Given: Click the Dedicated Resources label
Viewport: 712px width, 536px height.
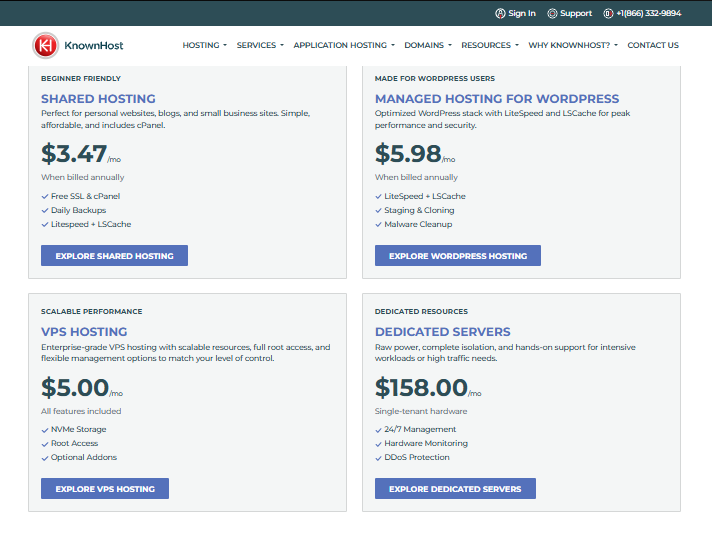Looking at the screenshot, I should pyautogui.click(x=421, y=312).
